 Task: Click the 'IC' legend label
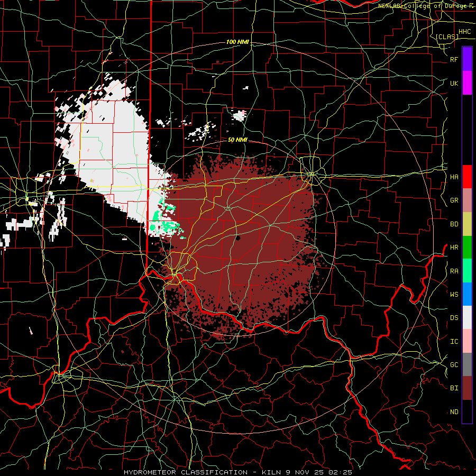454,342
